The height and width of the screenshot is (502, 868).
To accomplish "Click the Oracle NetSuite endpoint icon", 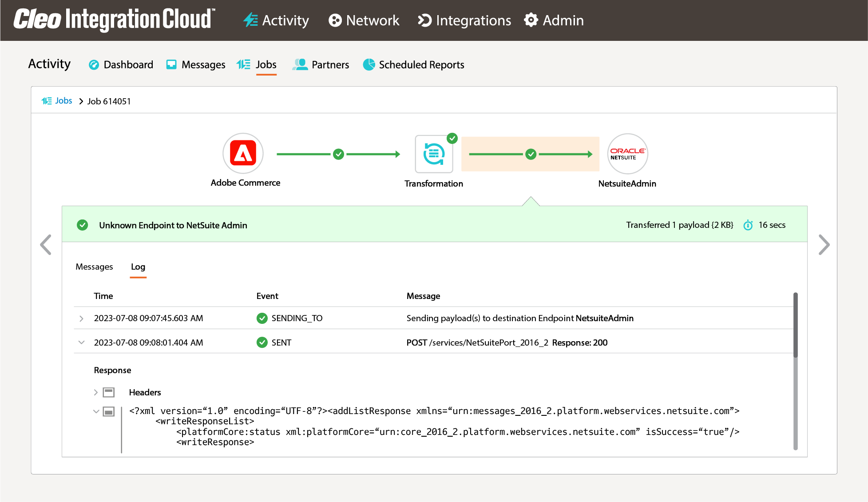I will coord(627,153).
